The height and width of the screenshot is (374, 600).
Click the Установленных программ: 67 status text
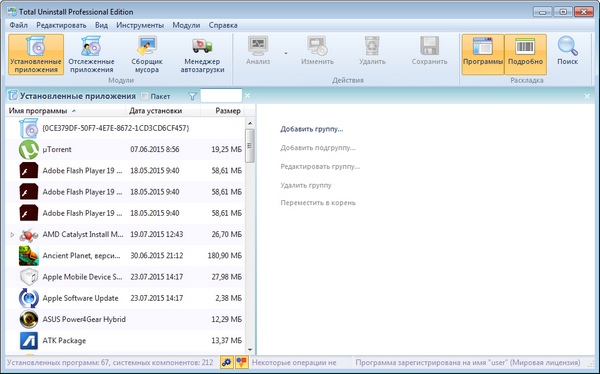[110, 362]
